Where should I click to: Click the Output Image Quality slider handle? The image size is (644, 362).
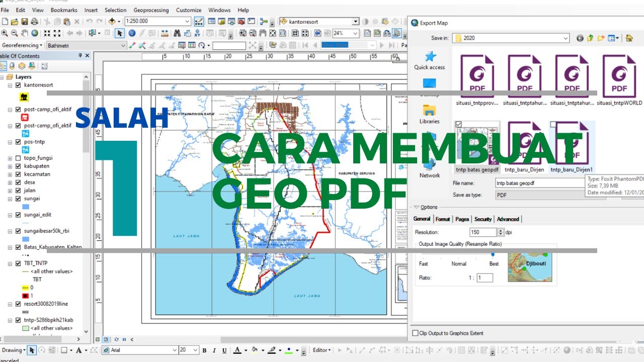coord(493,255)
